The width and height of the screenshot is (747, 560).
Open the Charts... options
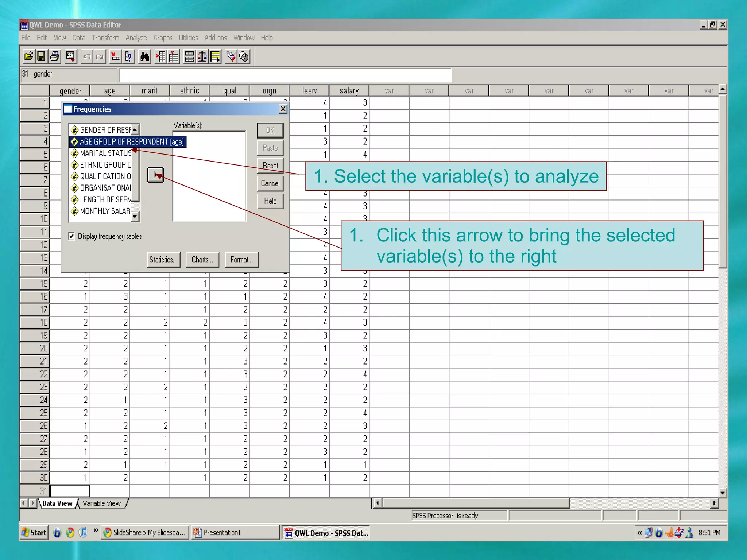pyautogui.click(x=202, y=260)
